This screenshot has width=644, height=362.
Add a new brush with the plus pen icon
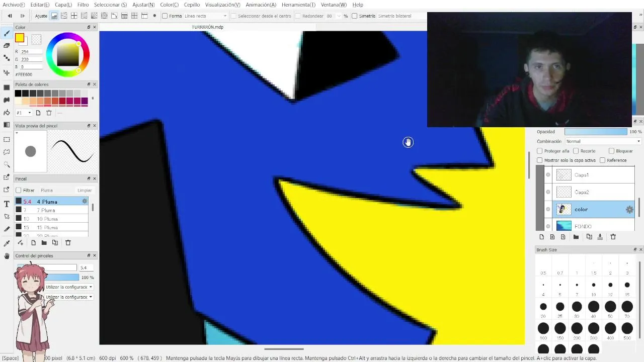tap(20, 243)
